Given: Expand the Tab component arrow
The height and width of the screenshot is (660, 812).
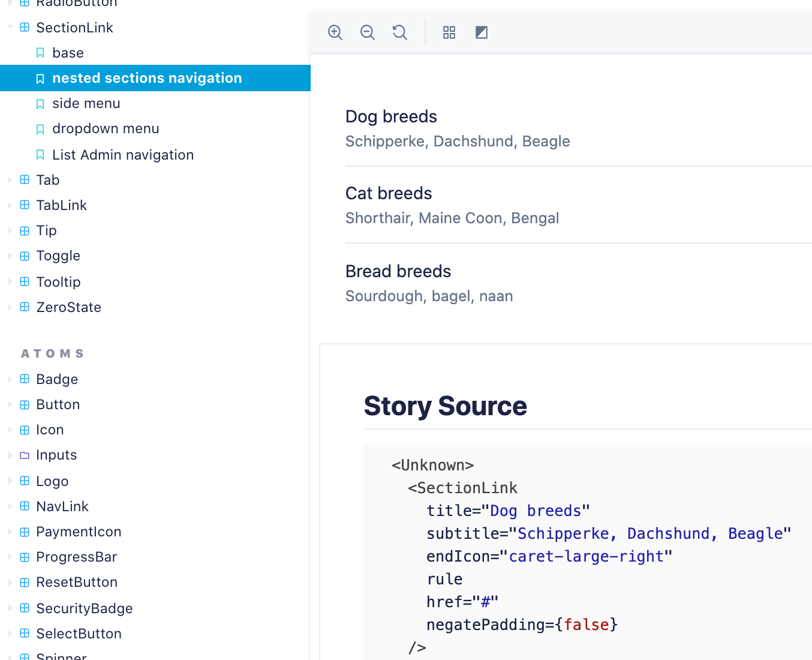Looking at the screenshot, I should pyautogui.click(x=10, y=180).
